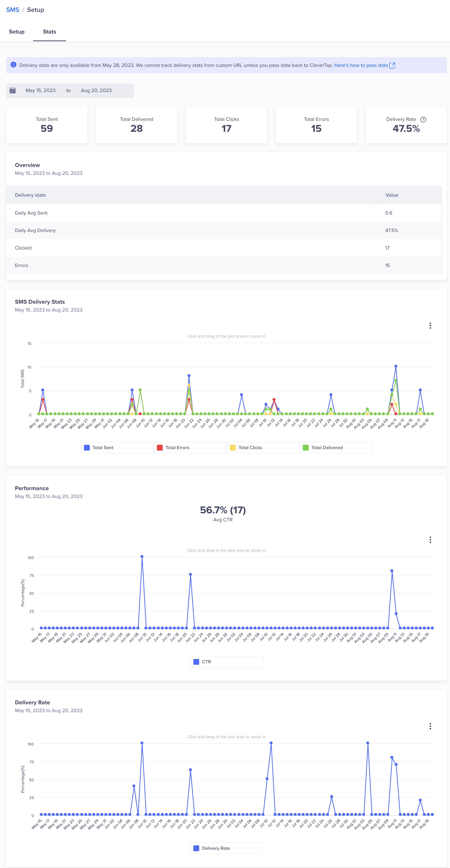Switch to the Setup tab

pos(17,32)
